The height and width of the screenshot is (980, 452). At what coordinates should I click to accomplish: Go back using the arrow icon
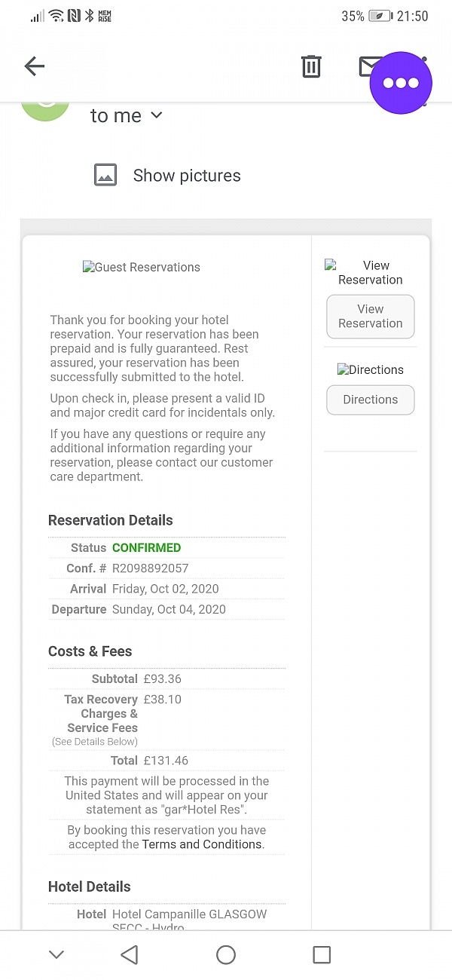point(34,66)
